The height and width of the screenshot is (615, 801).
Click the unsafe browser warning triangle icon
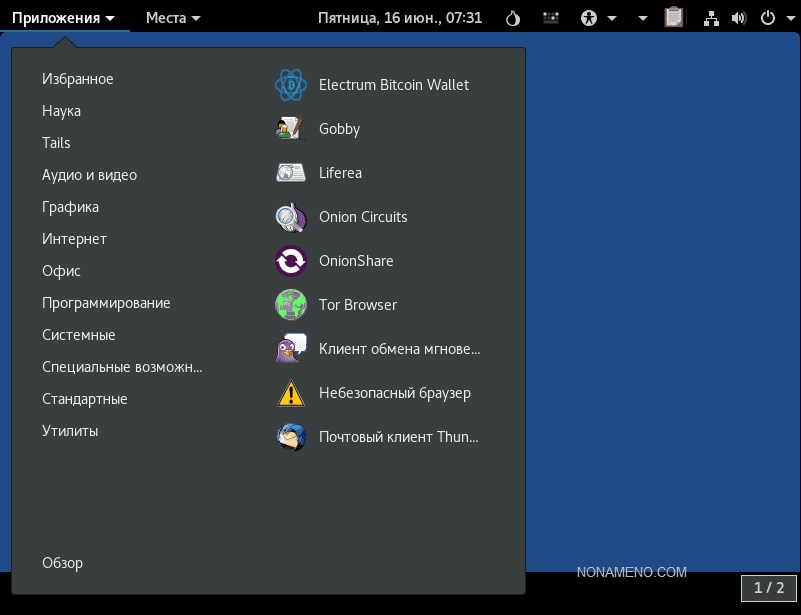pos(290,393)
